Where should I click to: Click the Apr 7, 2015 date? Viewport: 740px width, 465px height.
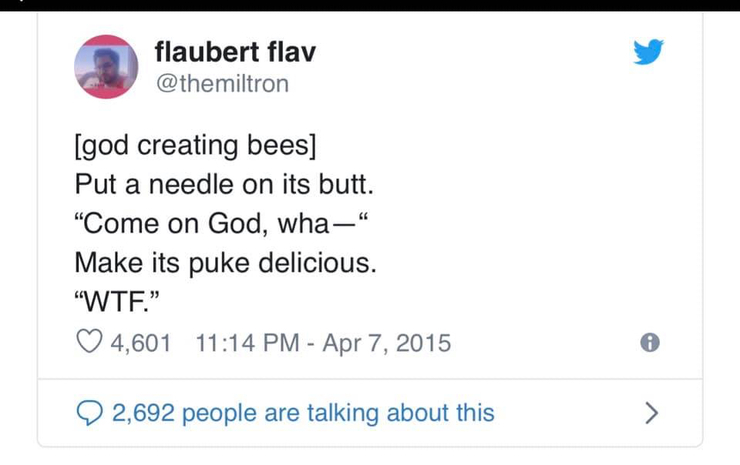385,344
